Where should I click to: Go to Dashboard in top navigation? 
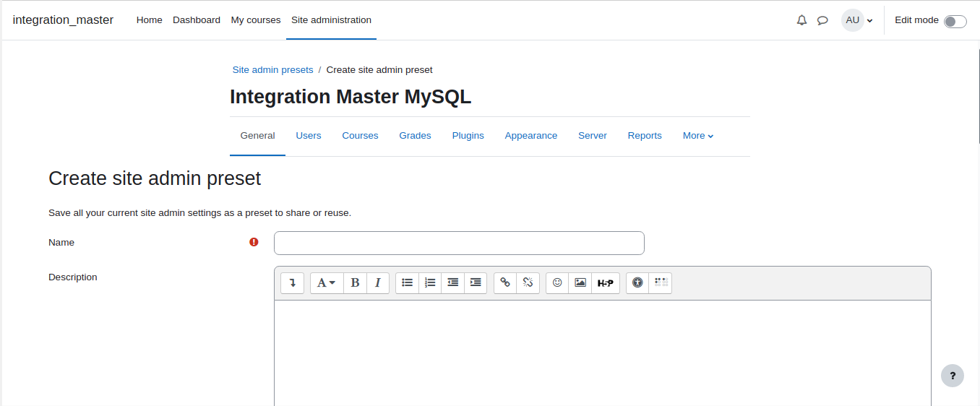197,20
